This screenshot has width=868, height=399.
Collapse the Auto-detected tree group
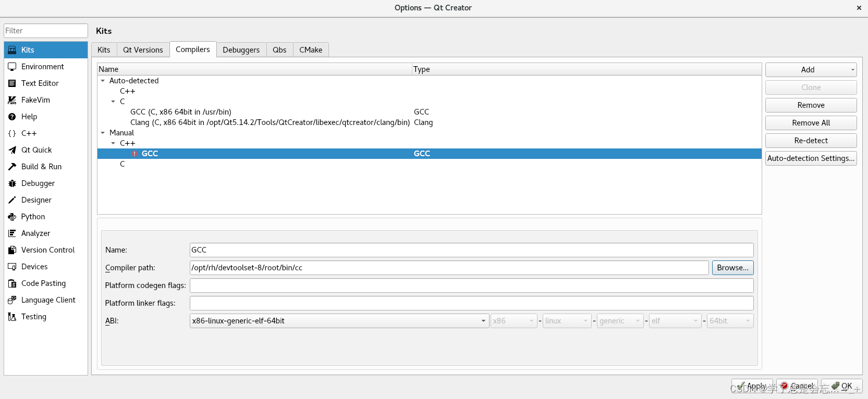pos(103,81)
